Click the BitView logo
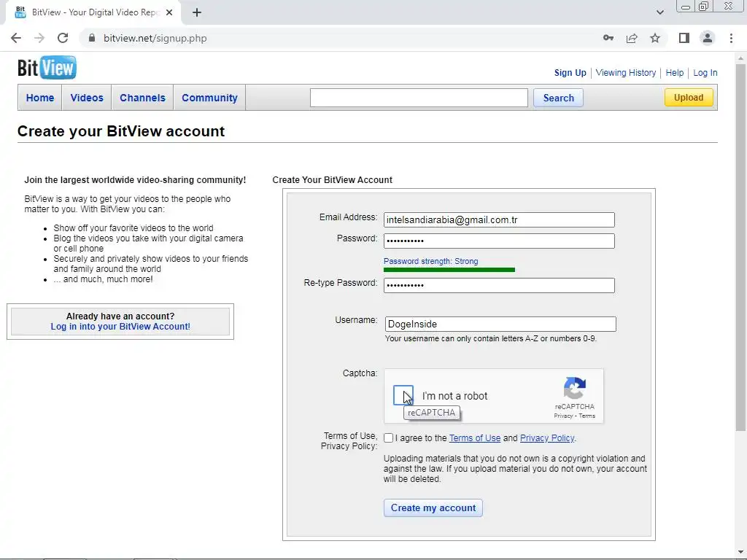The width and height of the screenshot is (747, 560). pos(47,68)
